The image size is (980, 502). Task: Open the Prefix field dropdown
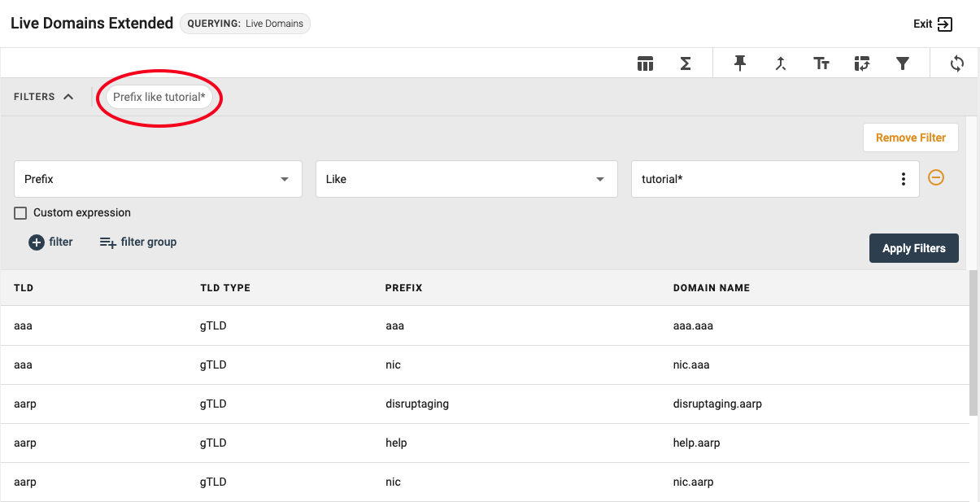point(159,179)
